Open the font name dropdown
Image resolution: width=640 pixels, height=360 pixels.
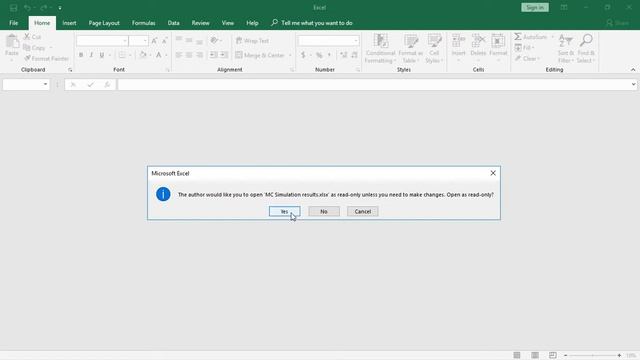[x=124, y=41]
